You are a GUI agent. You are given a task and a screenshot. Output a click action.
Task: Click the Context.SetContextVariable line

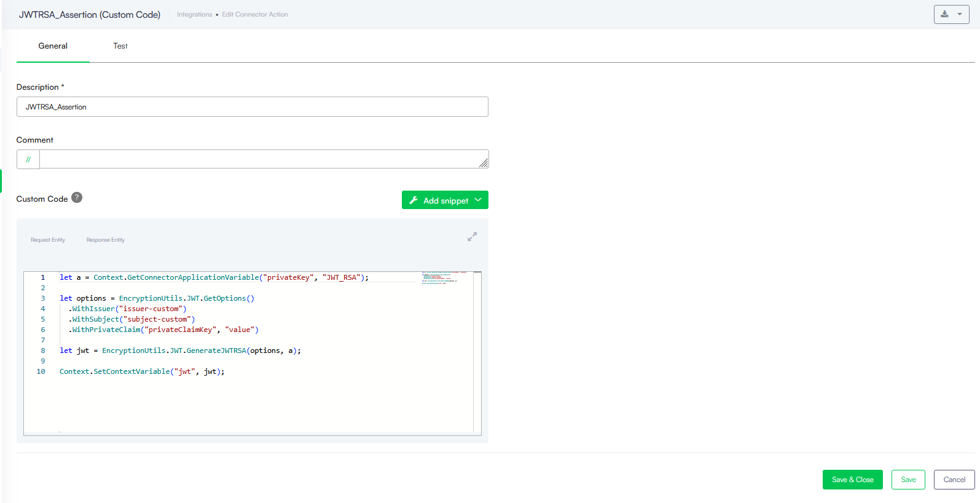(142, 371)
